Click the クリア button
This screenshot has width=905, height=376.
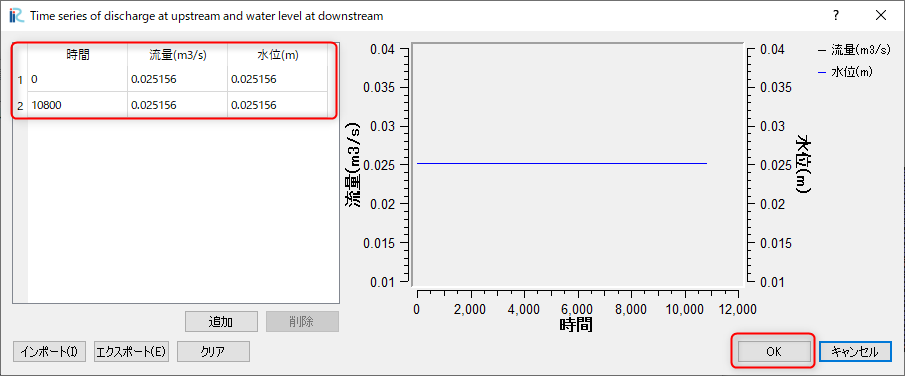tap(213, 351)
